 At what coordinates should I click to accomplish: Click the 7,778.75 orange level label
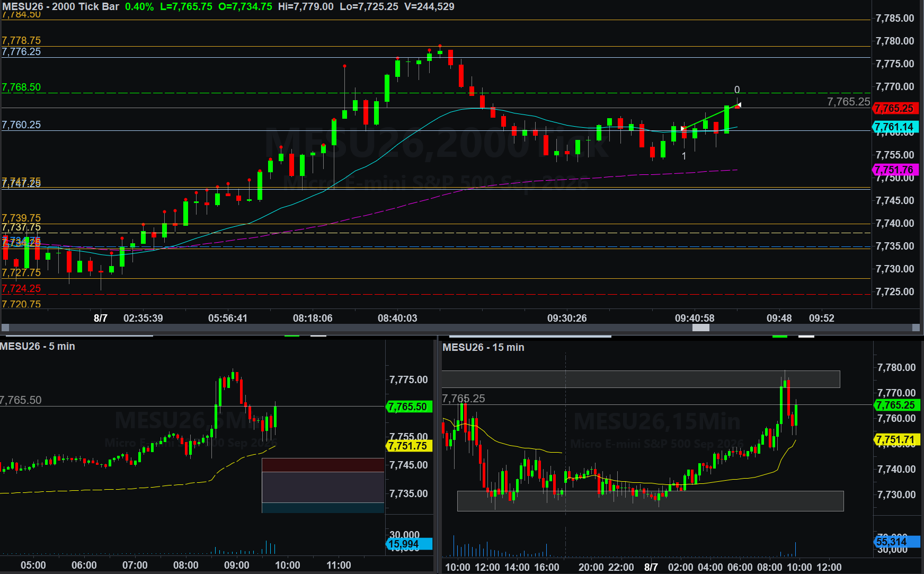[x=21, y=41]
